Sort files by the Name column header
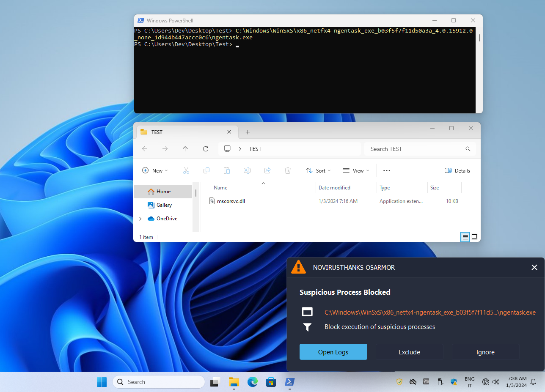 point(220,188)
